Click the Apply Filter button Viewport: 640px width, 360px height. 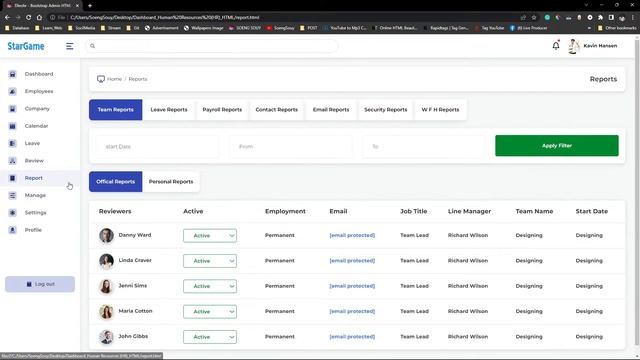[557, 146]
